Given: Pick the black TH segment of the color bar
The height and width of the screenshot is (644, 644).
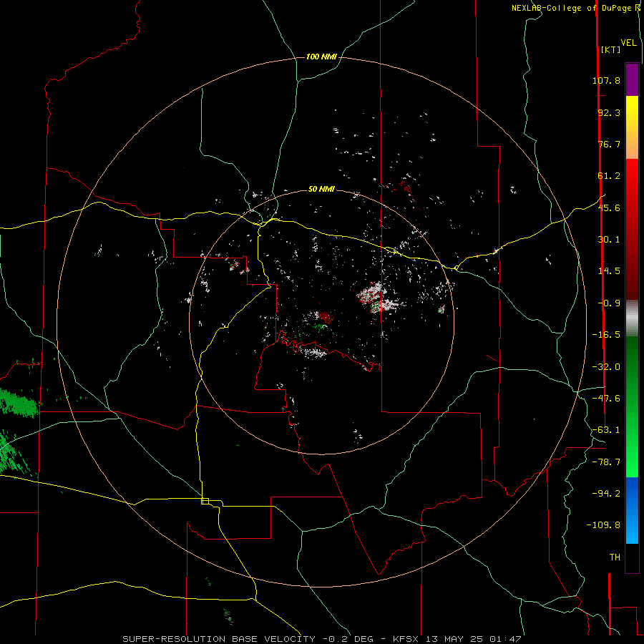Looking at the screenshot, I should [x=632, y=558].
